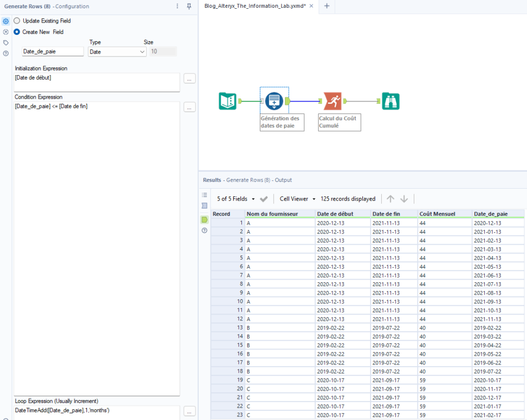Open the configuration panel options menu
Screen dimensions: 527x420
(x=178, y=6)
